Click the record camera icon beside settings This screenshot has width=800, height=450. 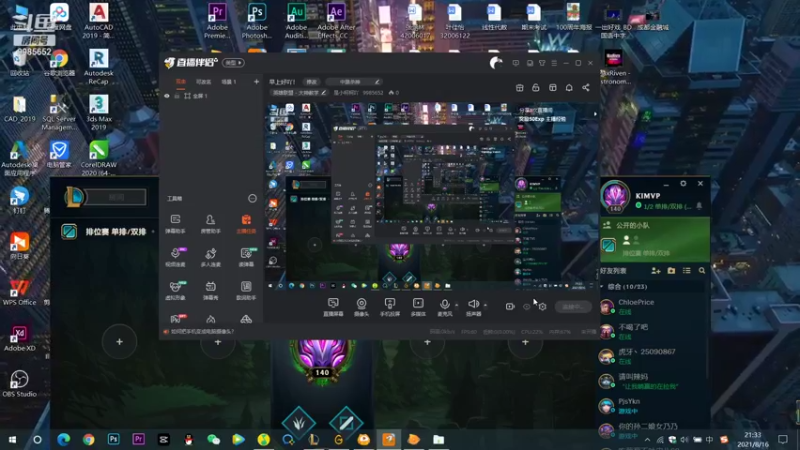click(510, 307)
